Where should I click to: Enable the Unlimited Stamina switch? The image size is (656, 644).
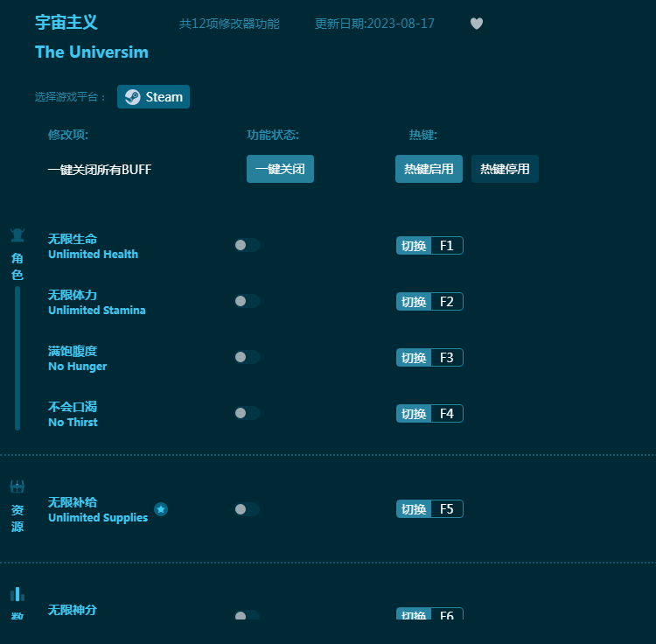(247, 301)
